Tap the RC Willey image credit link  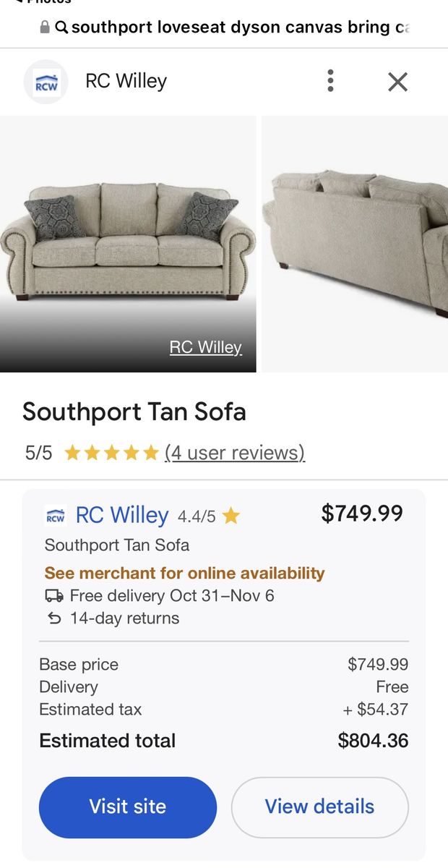[205, 347]
